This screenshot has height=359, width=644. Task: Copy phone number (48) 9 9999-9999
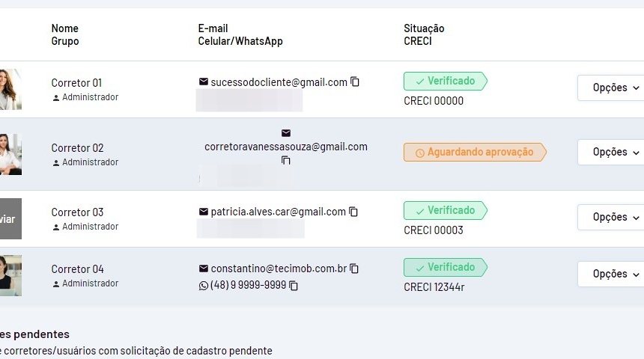tap(294, 286)
